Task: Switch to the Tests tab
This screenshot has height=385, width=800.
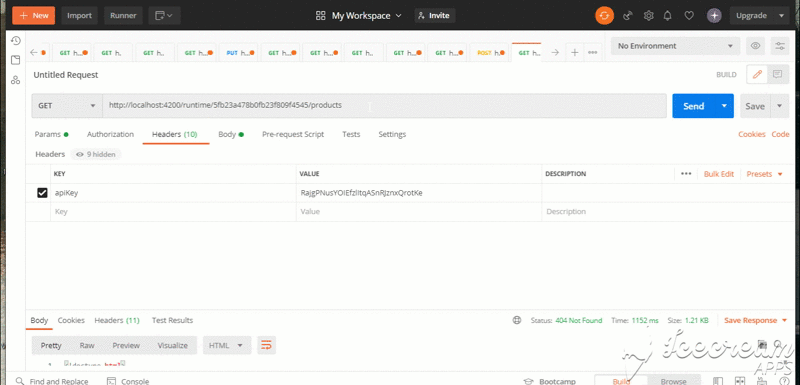Action: 351,134
